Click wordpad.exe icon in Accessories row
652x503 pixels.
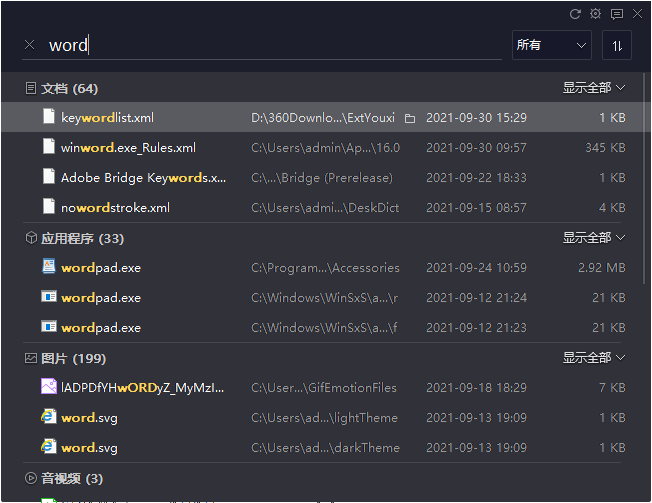coord(49,266)
